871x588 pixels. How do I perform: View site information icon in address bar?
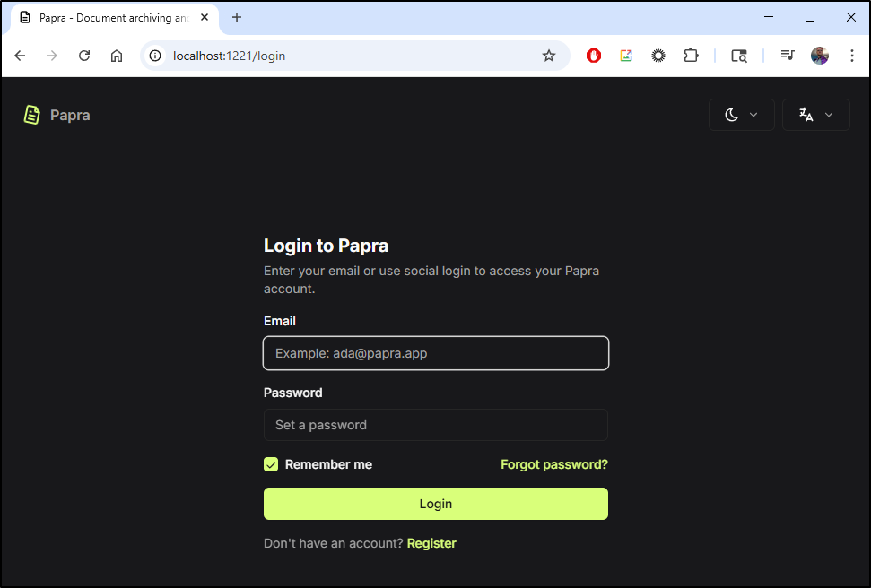click(155, 56)
